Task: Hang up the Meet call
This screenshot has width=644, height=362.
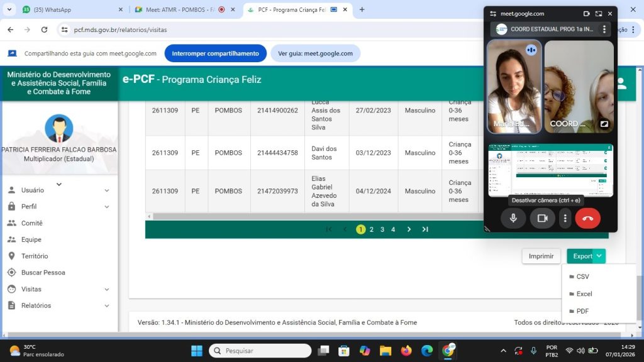Action: pyautogui.click(x=587, y=218)
